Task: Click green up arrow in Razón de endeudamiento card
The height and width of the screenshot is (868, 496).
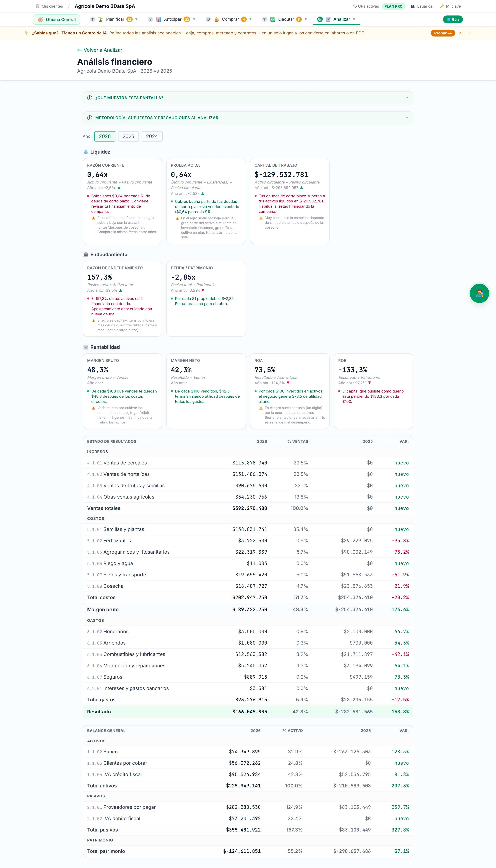Action: [x=121, y=290]
